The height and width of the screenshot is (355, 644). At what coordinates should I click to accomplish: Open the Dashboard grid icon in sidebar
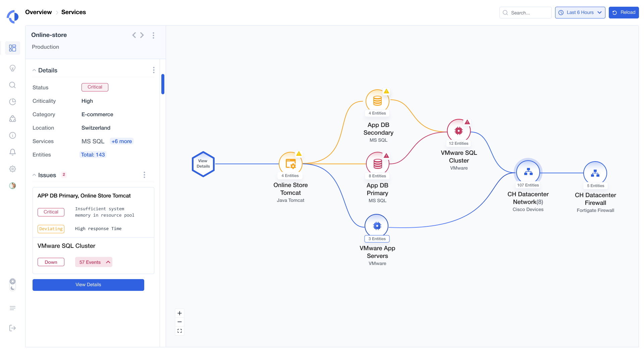click(12, 48)
